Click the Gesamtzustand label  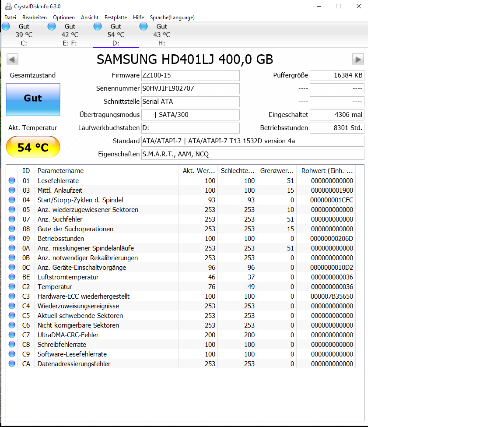tap(33, 75)
